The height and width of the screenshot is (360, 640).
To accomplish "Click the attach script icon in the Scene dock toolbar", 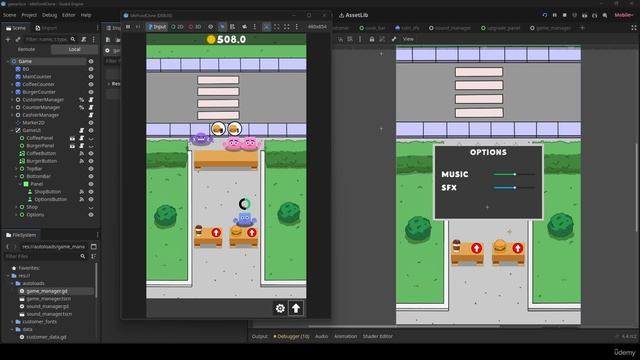I will [84, 39].
